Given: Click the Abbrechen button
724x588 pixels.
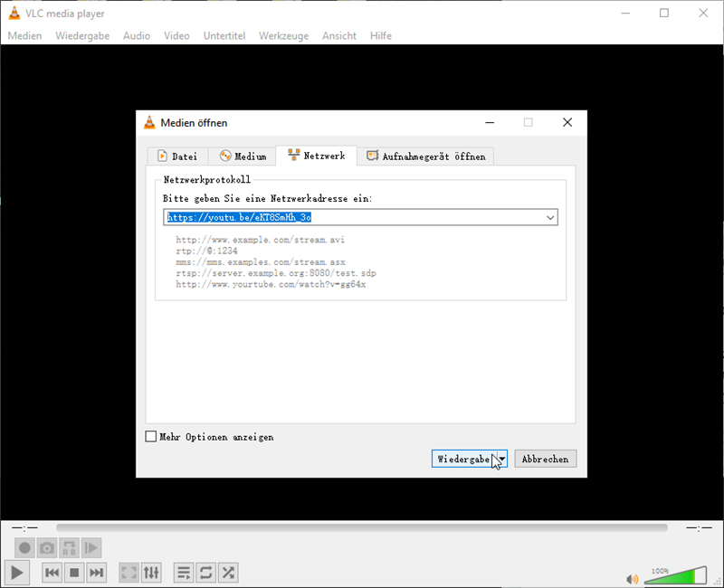Looking at the screenshot, I should pyautogui.click(x=546, y=459).
